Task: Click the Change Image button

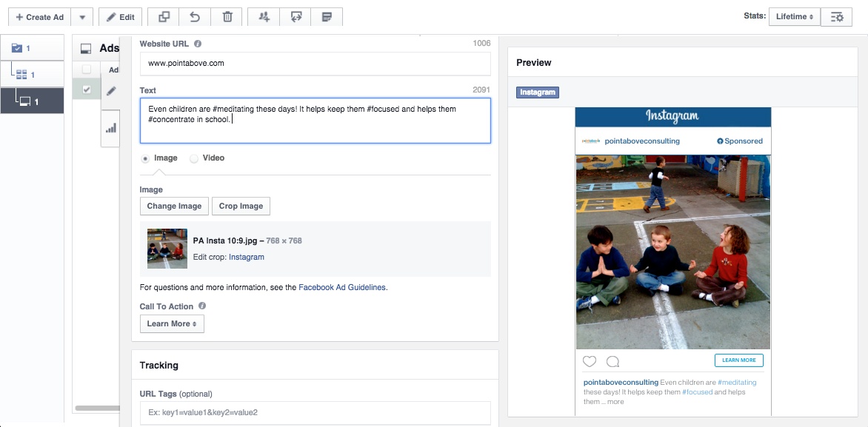Action: [174, 206]
